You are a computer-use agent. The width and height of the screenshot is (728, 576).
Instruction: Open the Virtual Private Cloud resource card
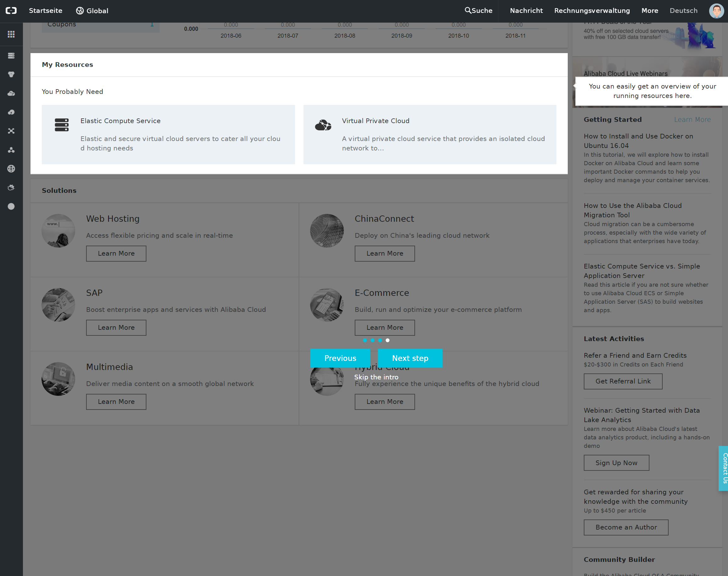(430, 134)
